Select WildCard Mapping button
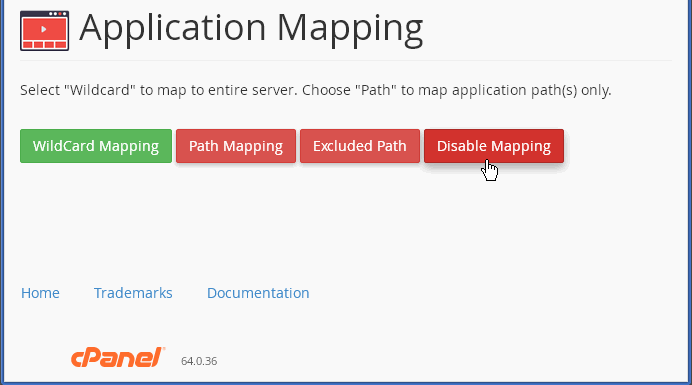The height and width of the screenshot is (385, 692). coord(96,146)
